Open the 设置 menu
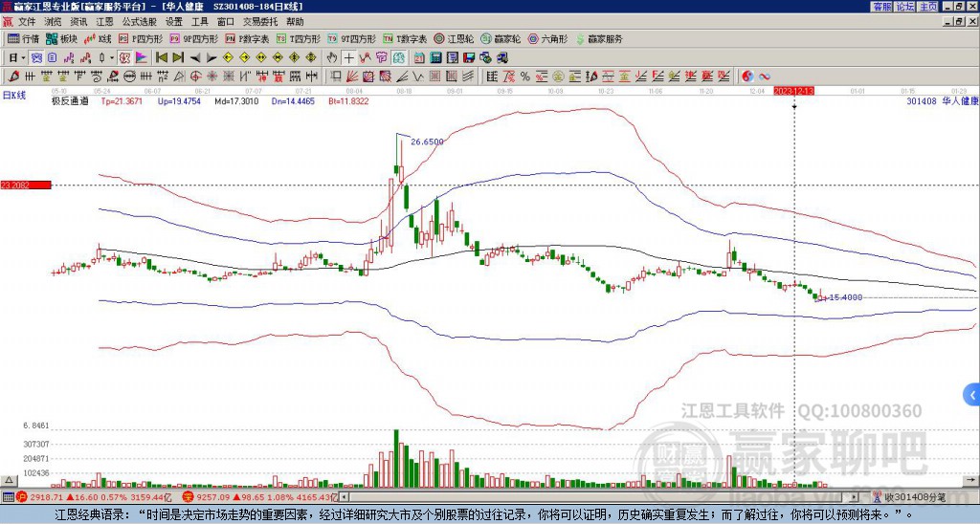Image resolution: width=980 pixels, height=524 pixels. click(x=174, y=22)
